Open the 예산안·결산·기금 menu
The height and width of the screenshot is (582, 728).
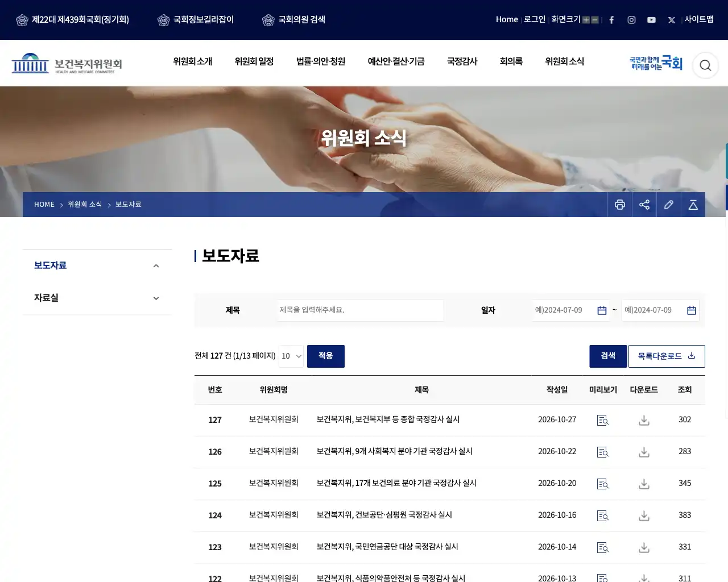396,61
